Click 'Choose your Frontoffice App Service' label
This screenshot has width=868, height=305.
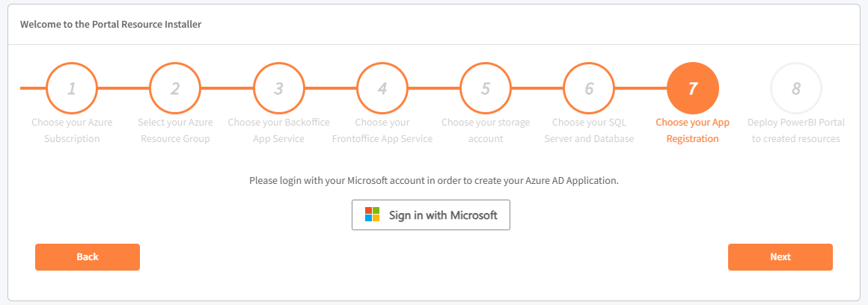pos(382,130)
